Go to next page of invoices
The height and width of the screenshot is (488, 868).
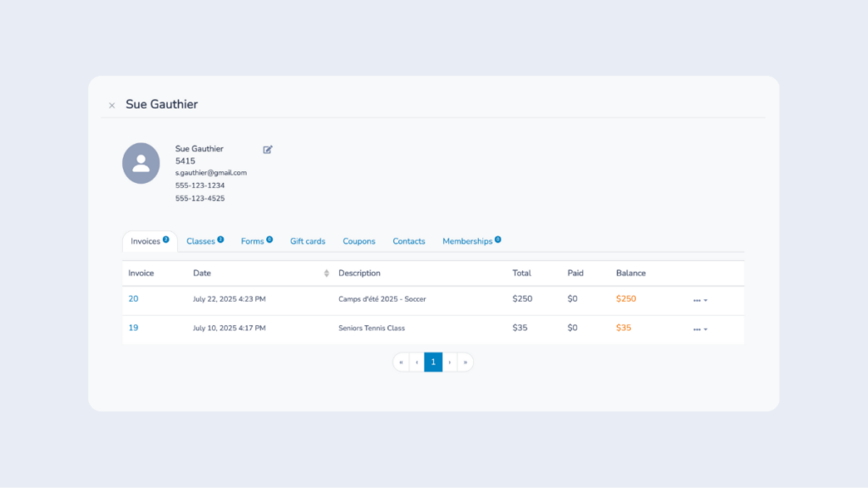(449, 363)
